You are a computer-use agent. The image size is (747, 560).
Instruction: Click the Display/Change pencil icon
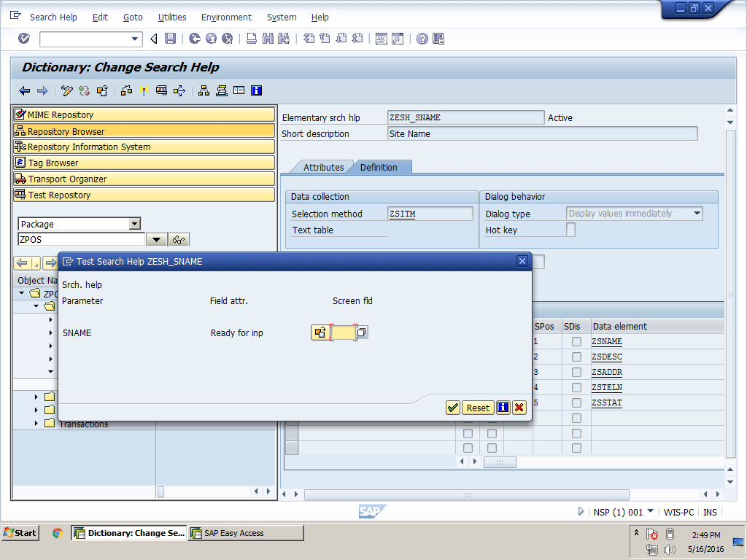coord(67,90)
